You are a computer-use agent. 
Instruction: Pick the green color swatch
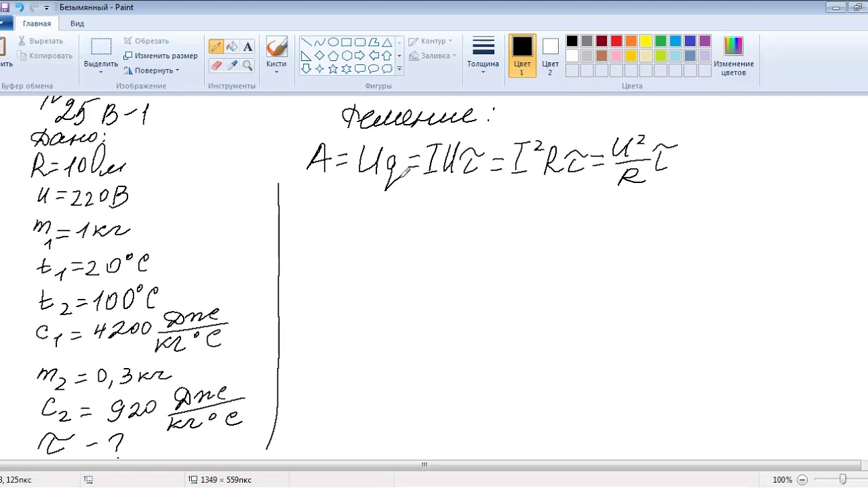pos(661,41)
